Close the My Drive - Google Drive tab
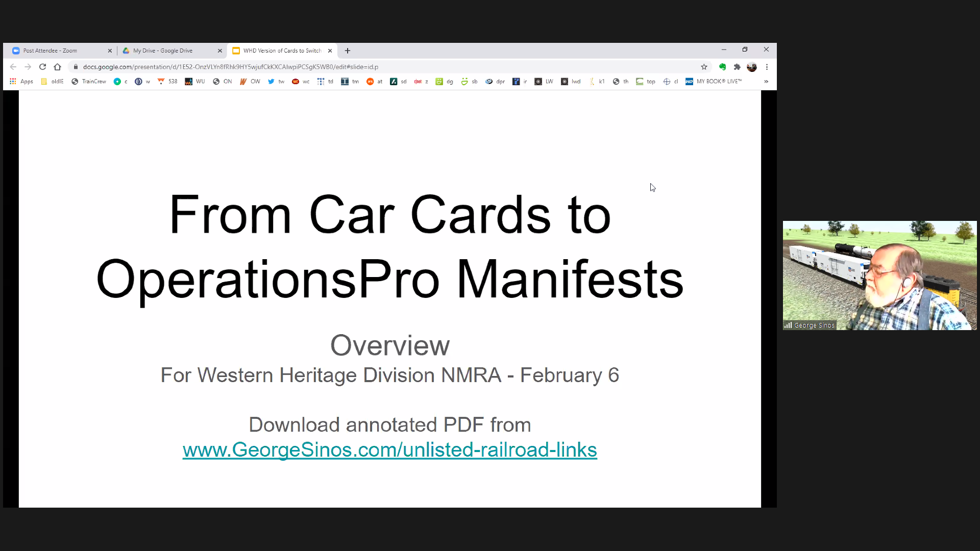 point(220,51)
